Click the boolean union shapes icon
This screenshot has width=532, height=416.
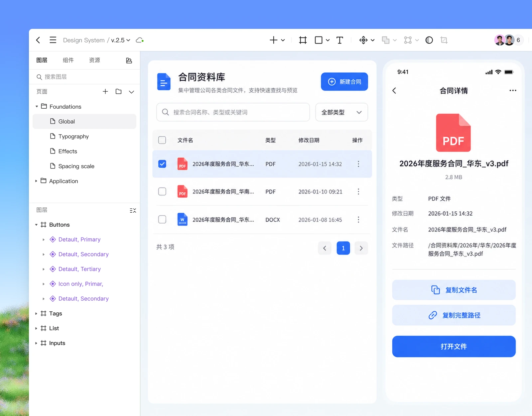pos(386,40)
